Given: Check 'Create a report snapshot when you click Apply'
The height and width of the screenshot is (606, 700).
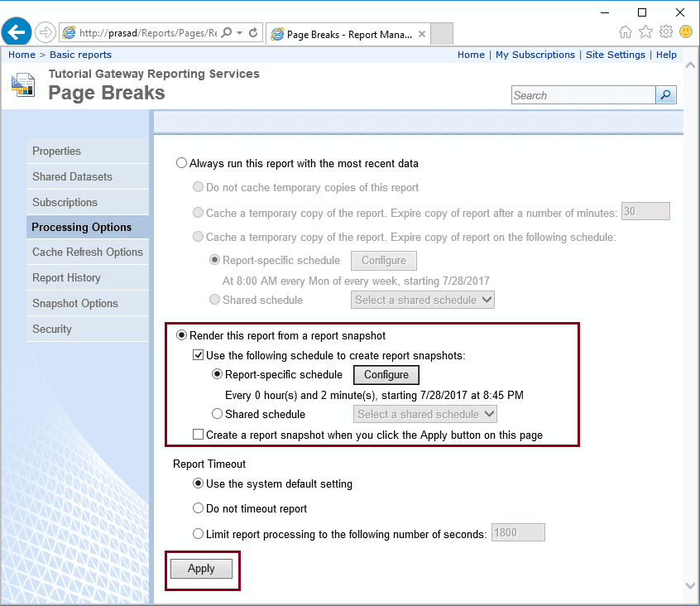Looking at the screenshot, I should (x=198, y=434).
